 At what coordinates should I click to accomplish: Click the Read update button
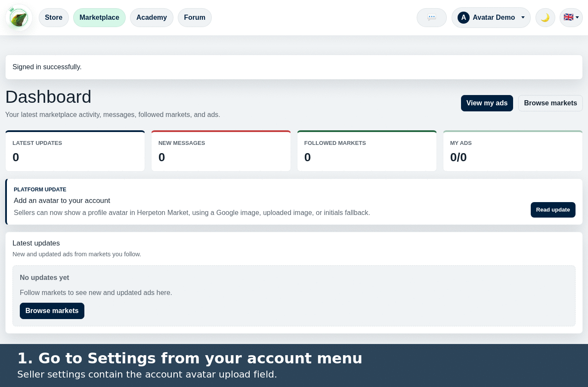coord(553,210)
